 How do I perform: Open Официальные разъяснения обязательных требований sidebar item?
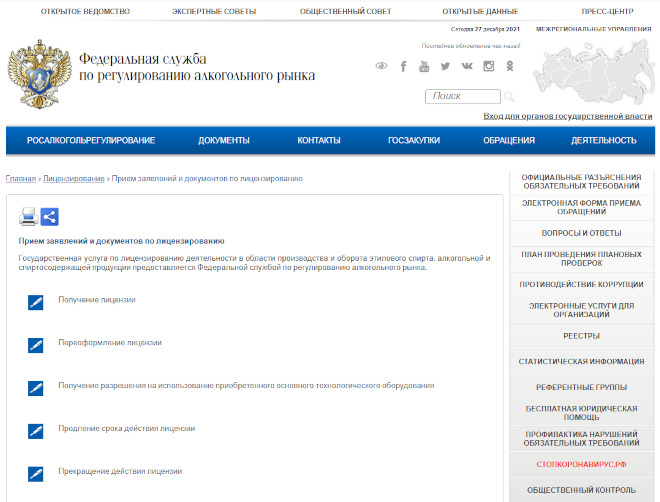pos(581,182)
